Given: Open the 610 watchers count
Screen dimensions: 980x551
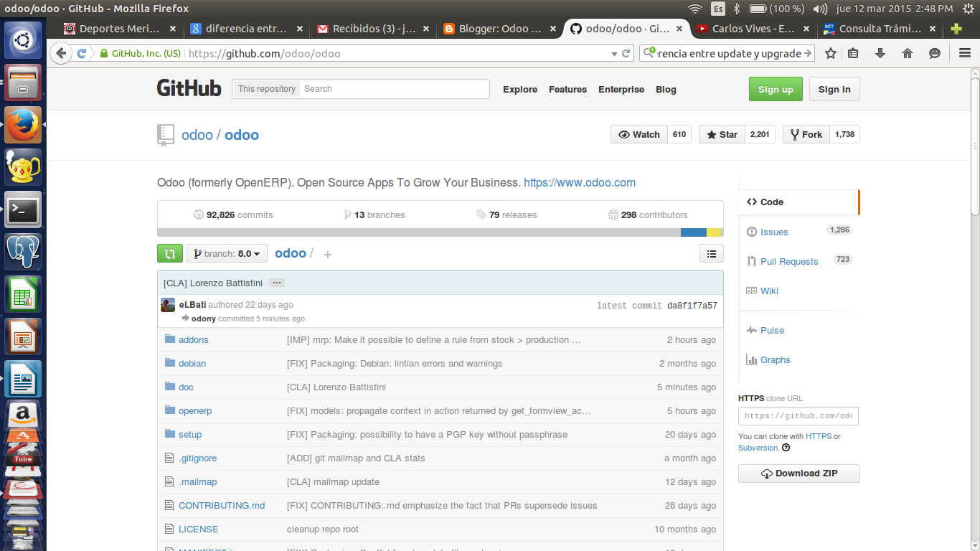Looking at the screenshot, I should [x=679, y=134].
